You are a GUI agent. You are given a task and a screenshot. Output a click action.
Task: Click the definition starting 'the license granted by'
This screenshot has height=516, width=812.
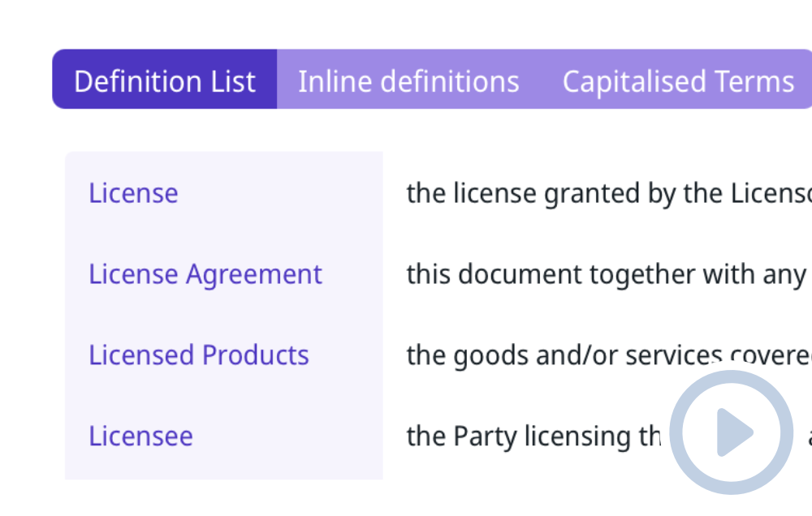pyautogui.click(x=609, y=194)
